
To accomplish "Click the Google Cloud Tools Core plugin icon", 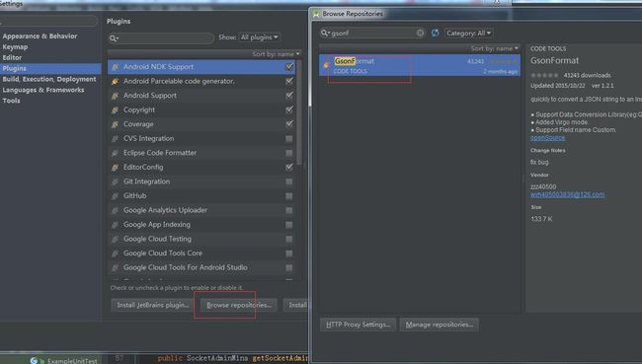I will pyautogui.click(x=115, y=254).
